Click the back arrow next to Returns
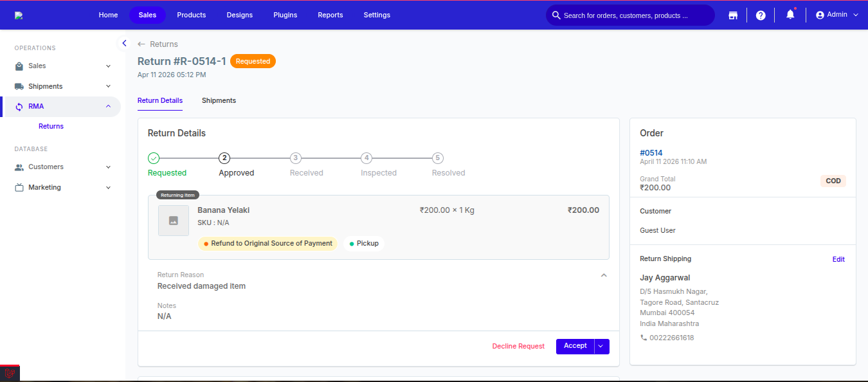The width and height of the screenshot is (868, 382). [x=141, y=44]
